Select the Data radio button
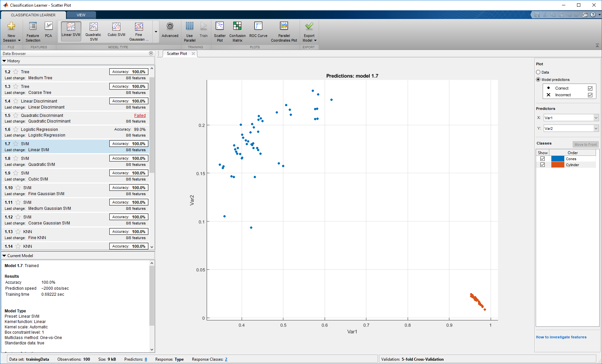 click(538, 72)
